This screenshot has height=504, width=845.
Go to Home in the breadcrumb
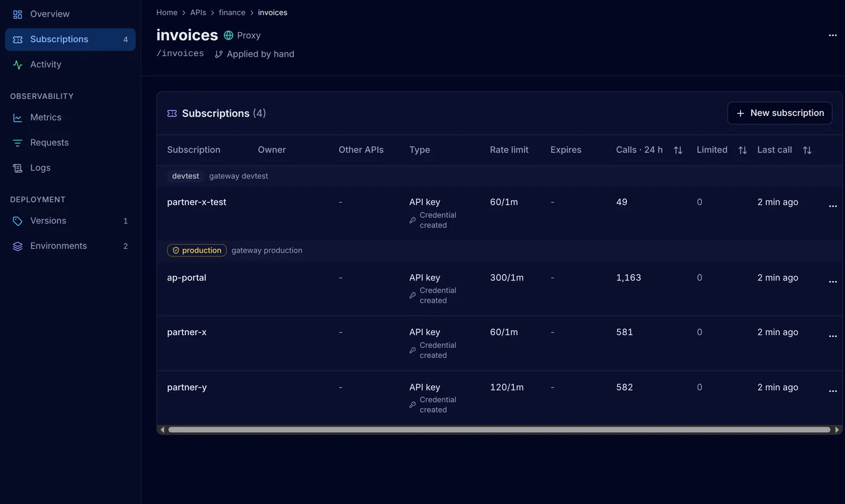point(167,13)
